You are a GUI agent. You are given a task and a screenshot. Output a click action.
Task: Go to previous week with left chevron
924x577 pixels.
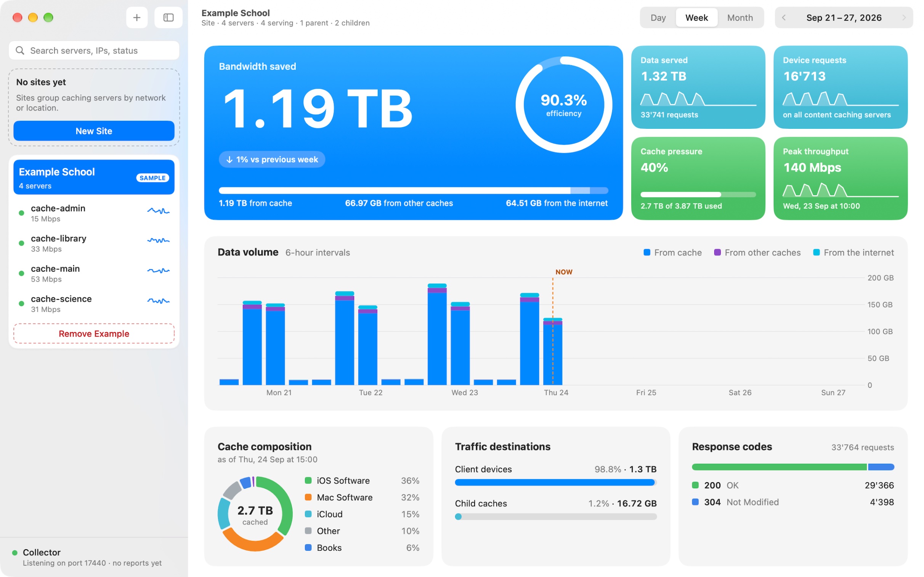pyautogui.click(x=783, y=18)
